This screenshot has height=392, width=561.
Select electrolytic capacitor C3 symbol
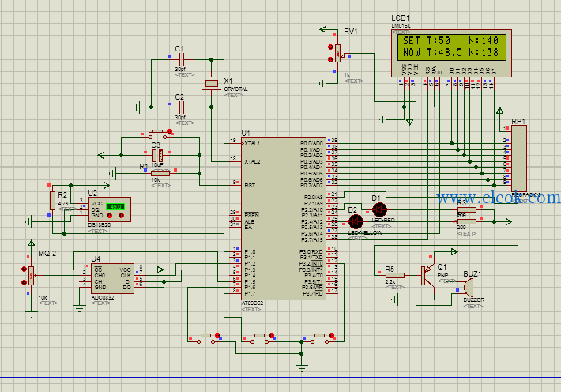(157, 156)
